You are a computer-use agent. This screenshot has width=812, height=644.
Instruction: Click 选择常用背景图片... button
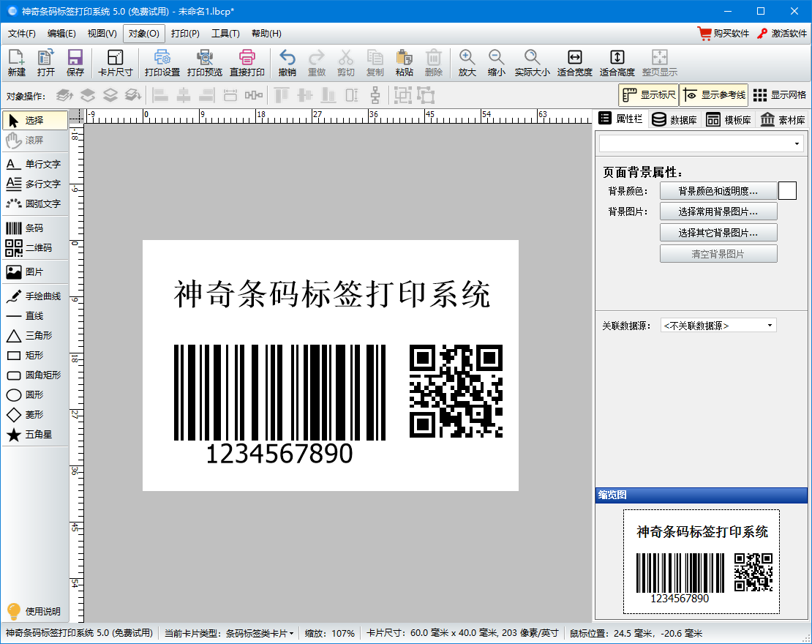(718, 211)
